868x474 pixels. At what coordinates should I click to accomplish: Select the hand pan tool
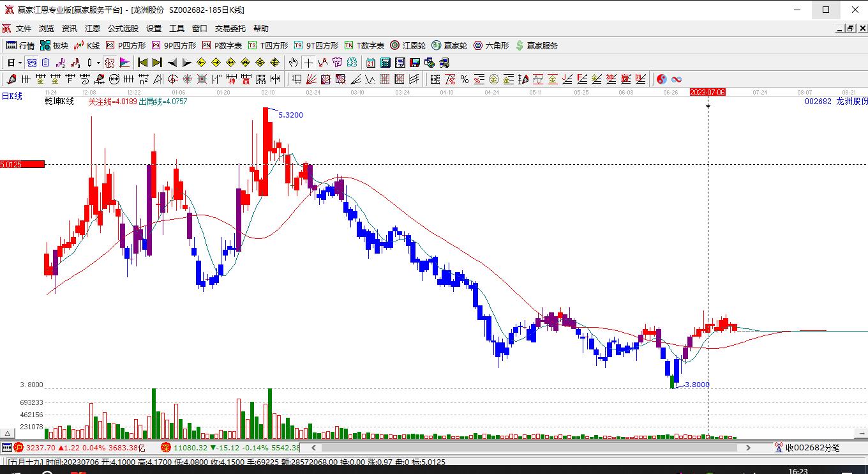293,63
